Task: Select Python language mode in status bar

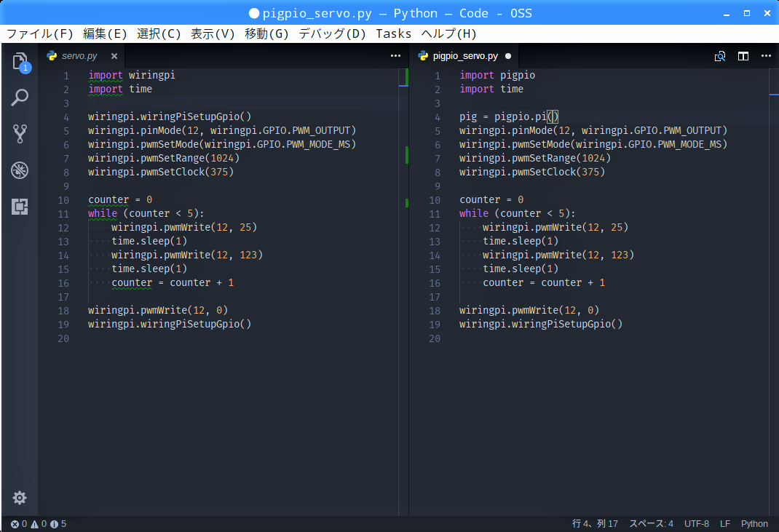Action: pos(754,524)
